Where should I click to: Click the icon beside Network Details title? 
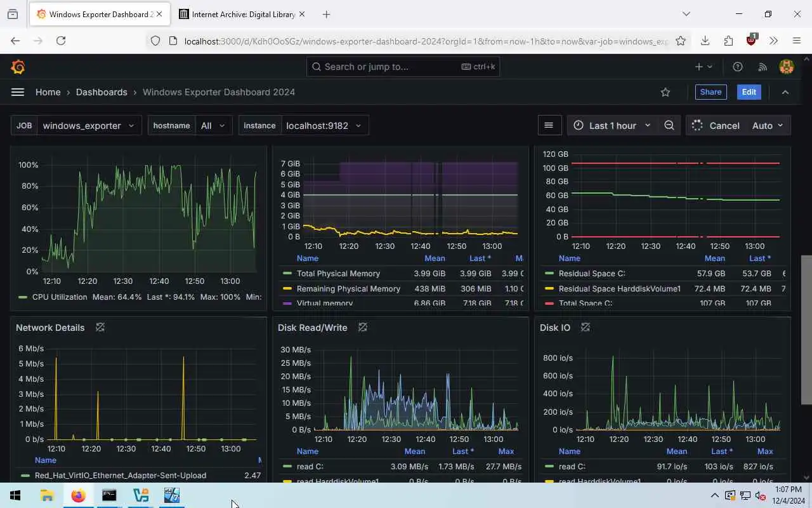click(100, 328)
